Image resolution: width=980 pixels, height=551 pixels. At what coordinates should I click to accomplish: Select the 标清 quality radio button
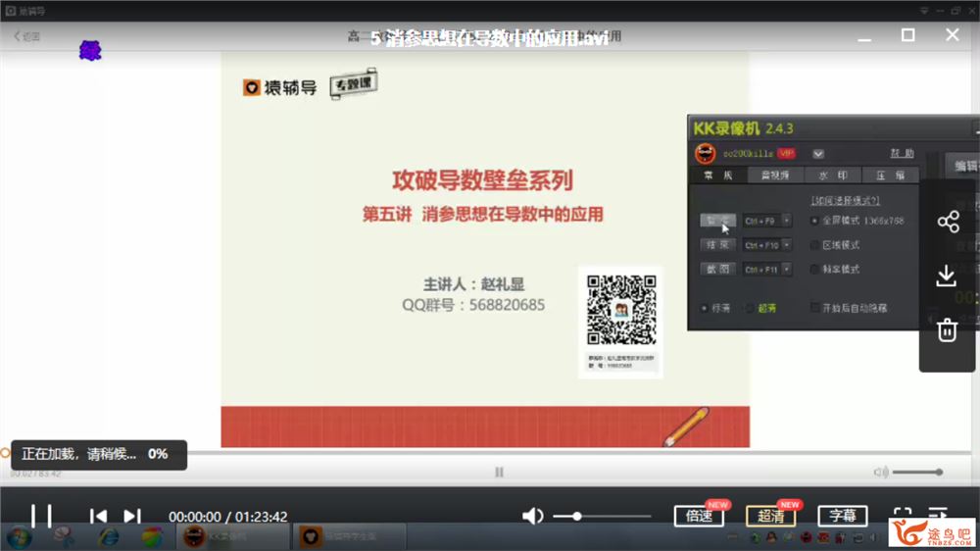tap(705, 308)
